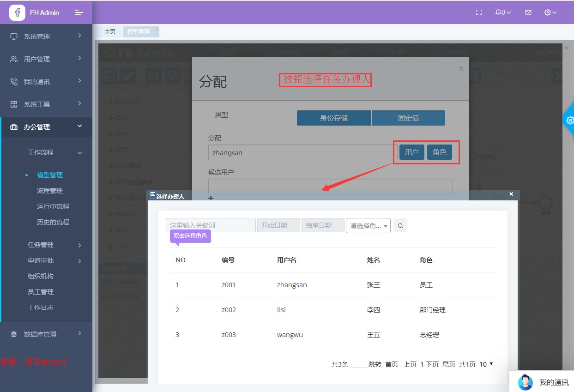574x392 pixels.
Task: Click the keyword search input field
Action: 211,225
